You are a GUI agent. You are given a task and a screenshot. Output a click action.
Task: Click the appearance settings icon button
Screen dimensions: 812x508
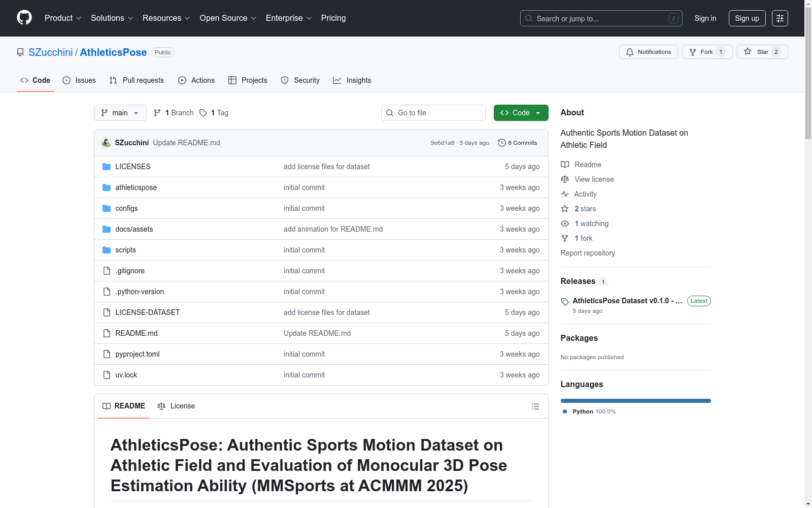780,18
